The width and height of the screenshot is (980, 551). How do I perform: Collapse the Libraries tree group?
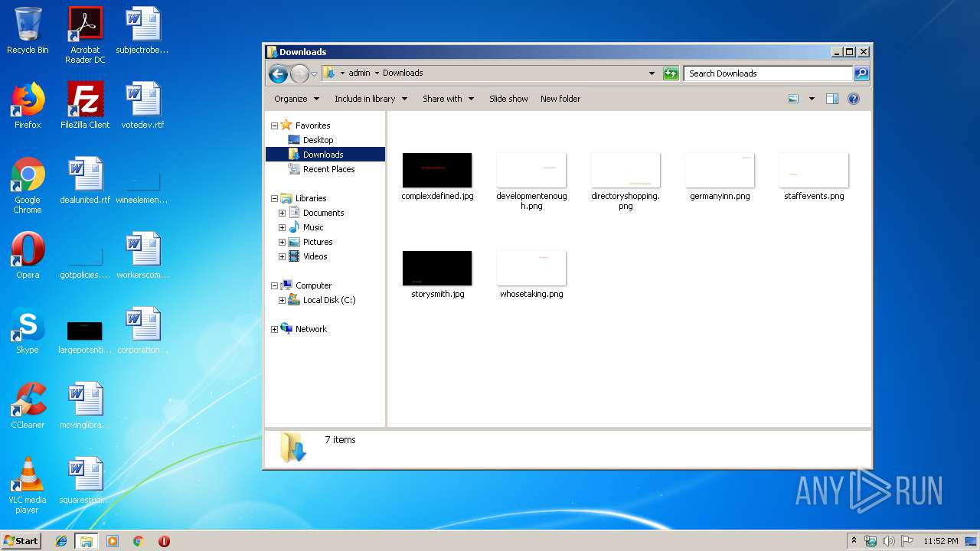pyautogui.click(x=275, y=198)
